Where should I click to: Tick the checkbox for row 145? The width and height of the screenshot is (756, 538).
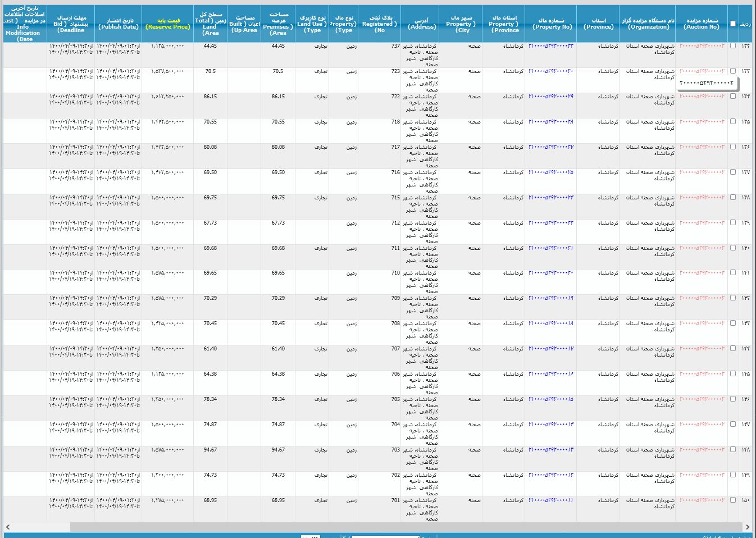(x=733, y=374)
